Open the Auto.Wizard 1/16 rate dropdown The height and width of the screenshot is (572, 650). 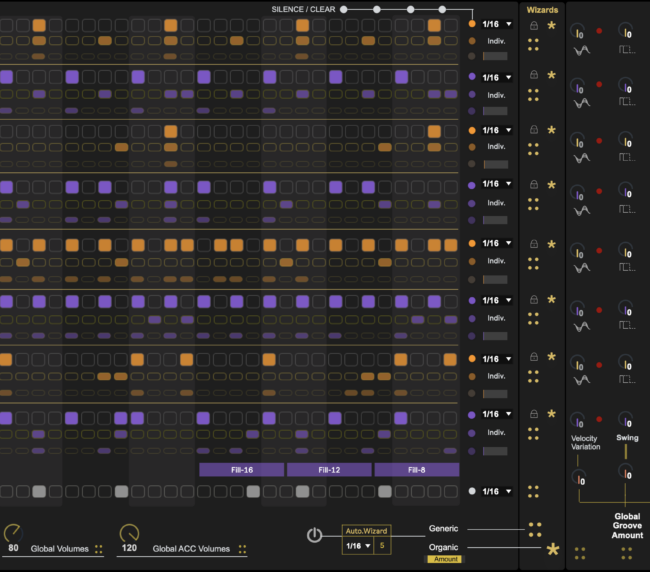pyautogui.click(x=355, y=546)
